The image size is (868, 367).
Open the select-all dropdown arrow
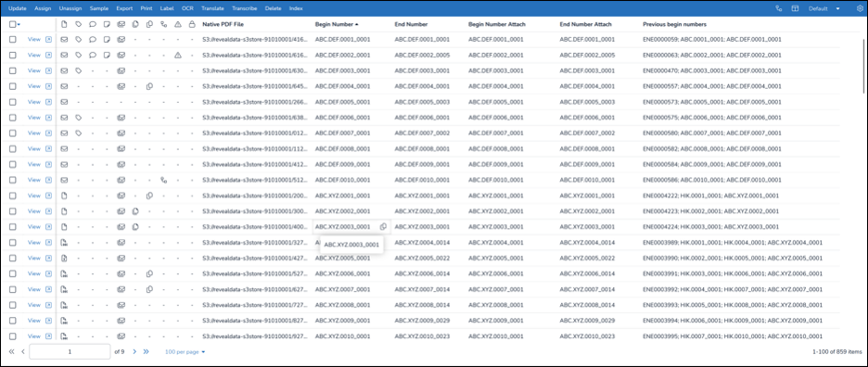point(19,24)
